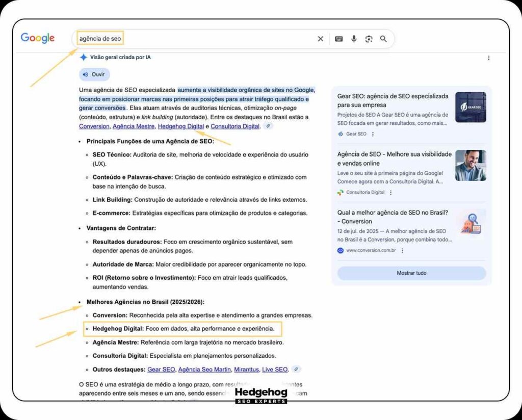This screenshot has width=522, height=420.
Task: Click the link icon after Live SEO
Action: [296, 370]
